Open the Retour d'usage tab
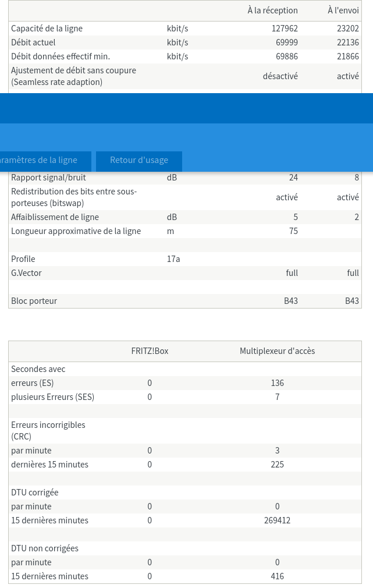Image resolution: width=373 pixels, height=588 pixels. click(139, 160)
